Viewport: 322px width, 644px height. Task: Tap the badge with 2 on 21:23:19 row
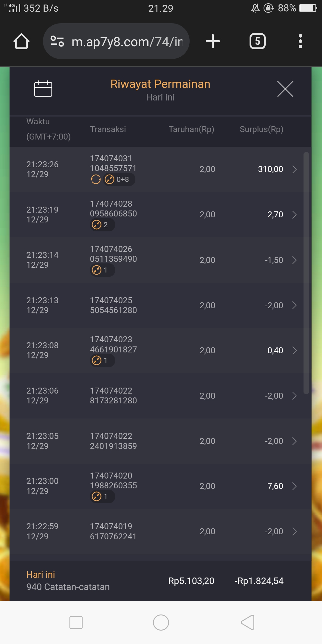pos(102,225)
